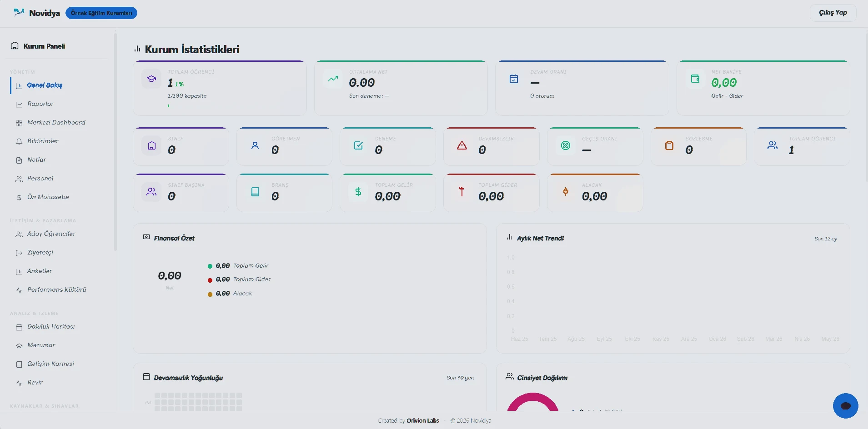
Task: Click the Toplam Öğrenci card showing 1 without percent
Action: (802, 146)
